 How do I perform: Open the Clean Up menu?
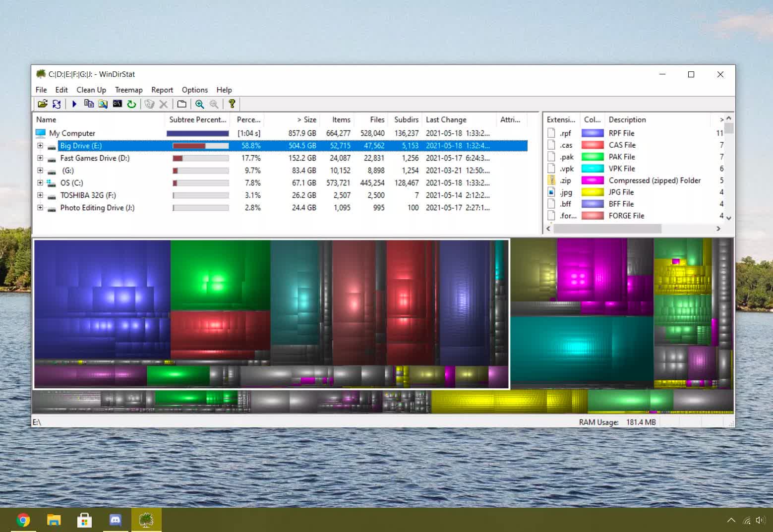pyautogui.click(x=91, y=90)
